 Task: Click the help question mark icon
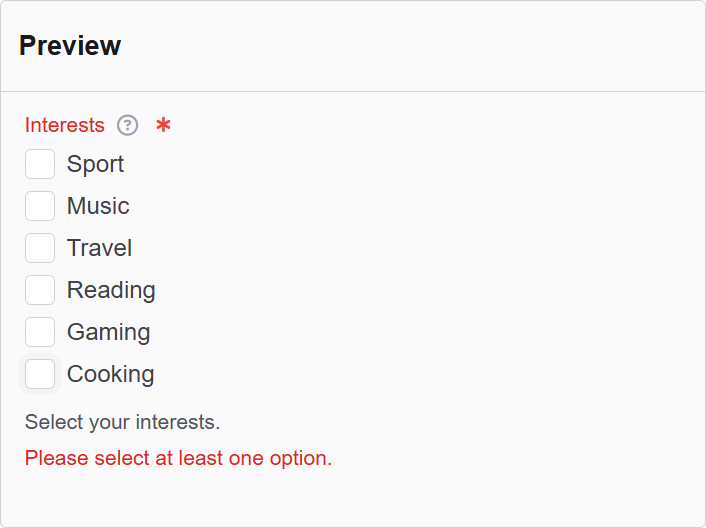[x=127, y=125]
